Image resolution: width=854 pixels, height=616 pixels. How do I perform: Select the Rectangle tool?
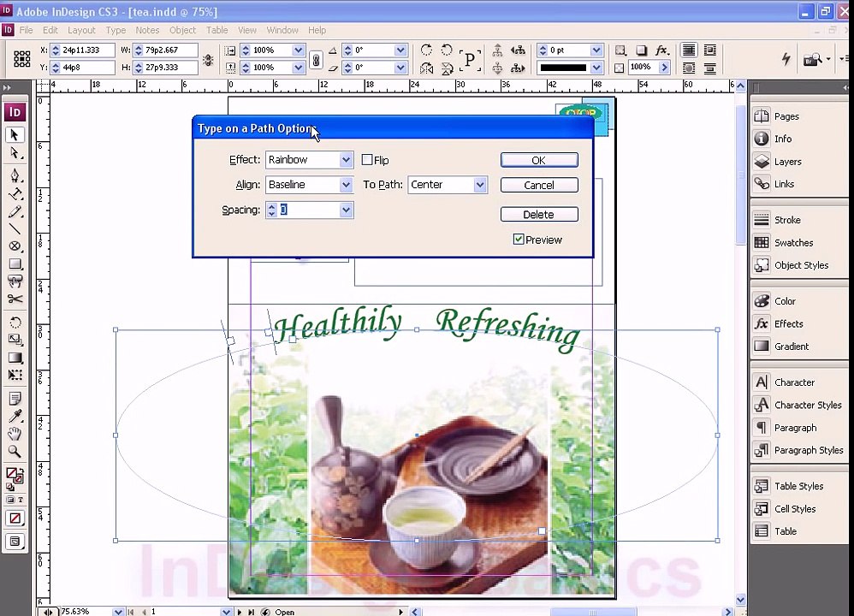pos(15,264)
